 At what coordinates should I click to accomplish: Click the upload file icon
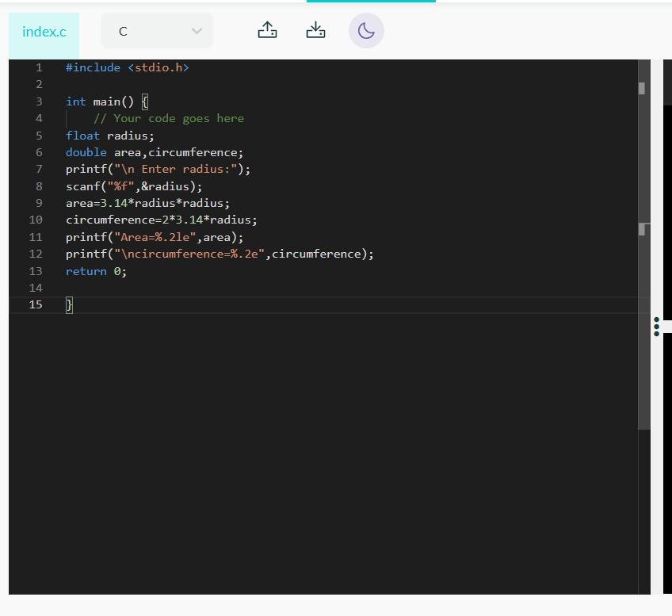point(267,30)
